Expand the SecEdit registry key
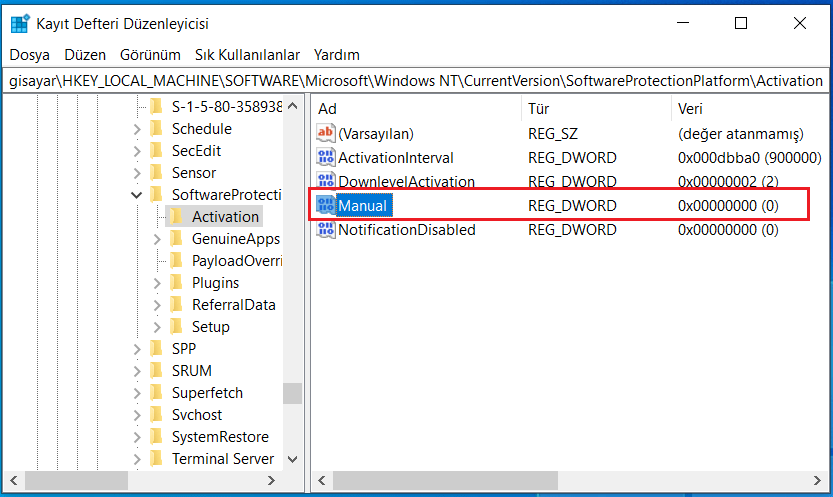 (x=137, y=151)
